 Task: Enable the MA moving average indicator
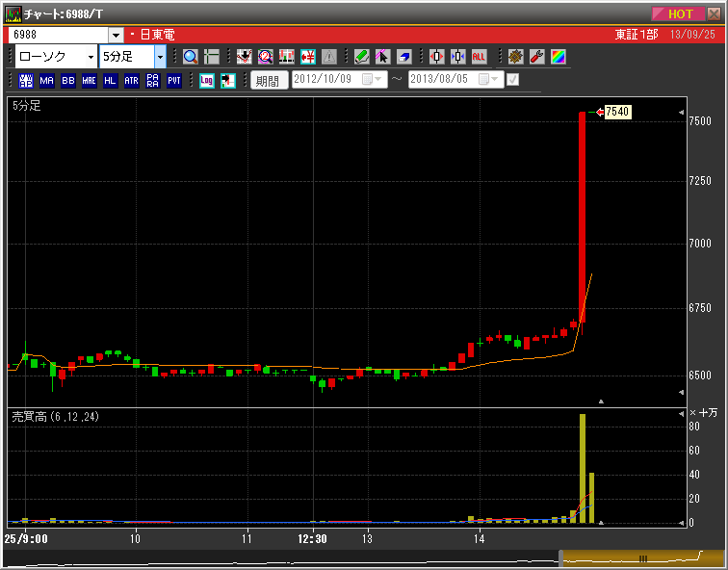tap(46, 81)
